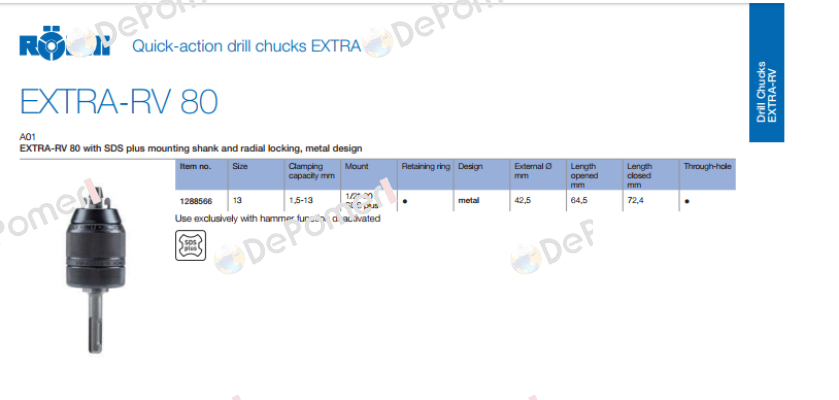Click the 'Clamping capacity mm' column header
This screenshot has height=400, width=839.
(312, 174)
